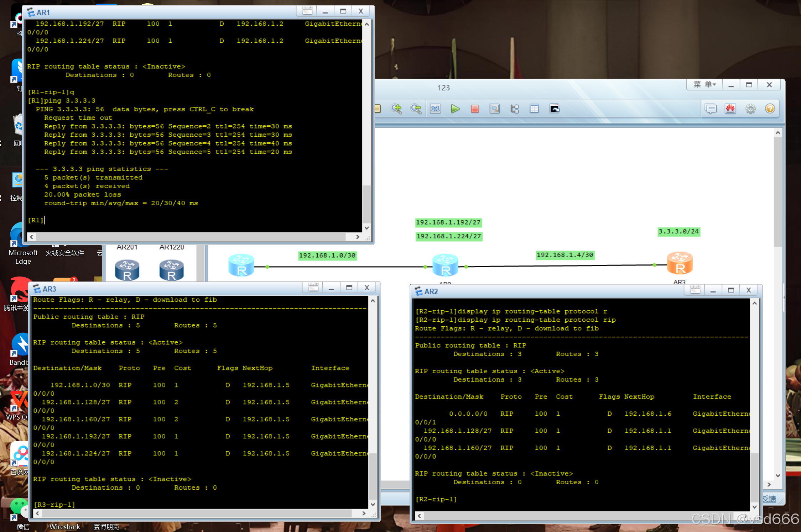Image resolution: width=801 pixels, height=532 pixels.
Task: Click the AR1 terminal scroll down arrow
Action: tap(366, 228)
